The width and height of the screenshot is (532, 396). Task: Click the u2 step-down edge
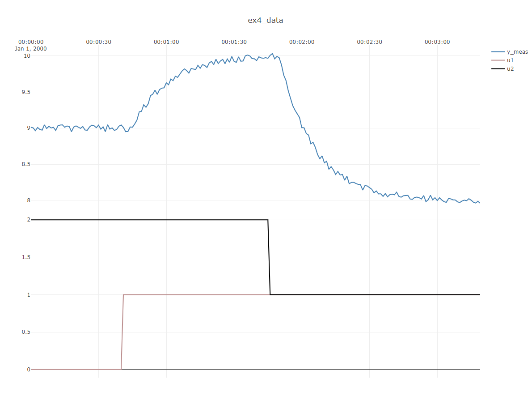[x=268, y=257]
